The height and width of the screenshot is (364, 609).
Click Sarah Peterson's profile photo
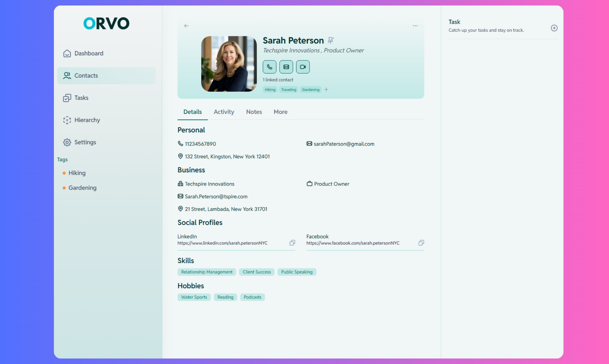tap(229, 64)
